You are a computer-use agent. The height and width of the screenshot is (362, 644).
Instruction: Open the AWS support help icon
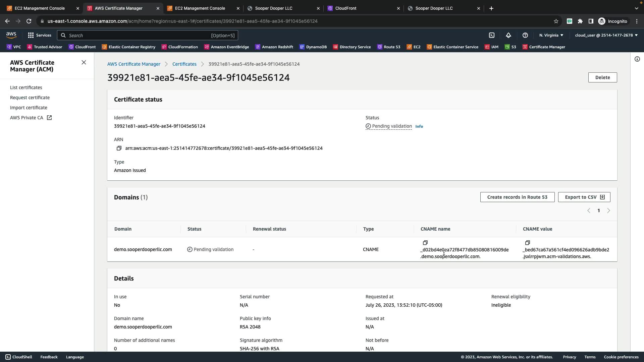525,35
